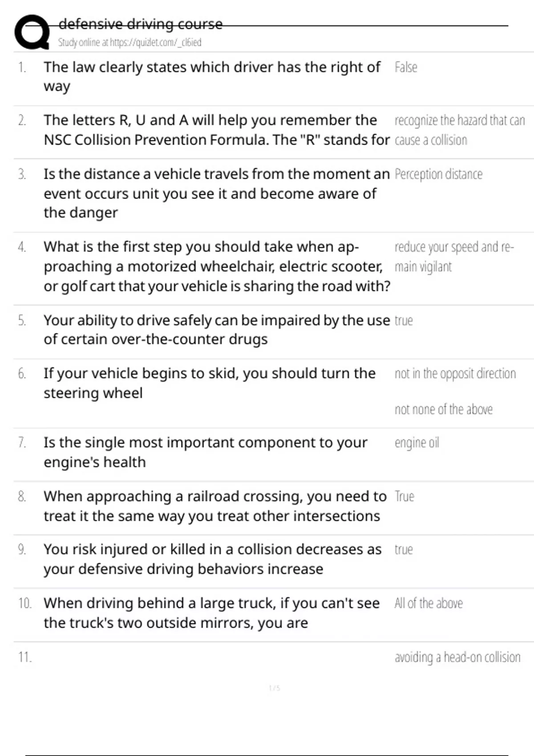Click the Quizlet Q logo
The image size is (534, 756).
(32, 32)
